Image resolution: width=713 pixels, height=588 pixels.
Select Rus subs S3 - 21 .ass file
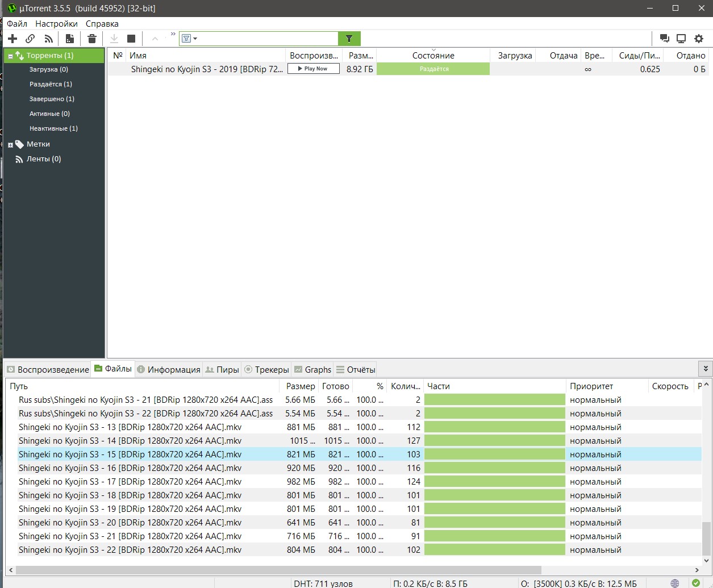coord(353,400)
